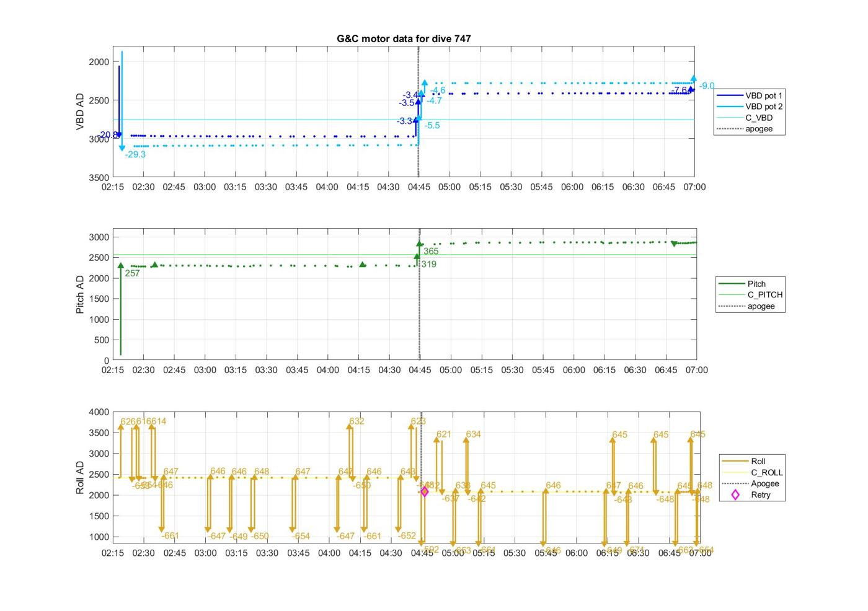Click the '632' label in Roll plot
868x611 pixels.
[356, 421]
